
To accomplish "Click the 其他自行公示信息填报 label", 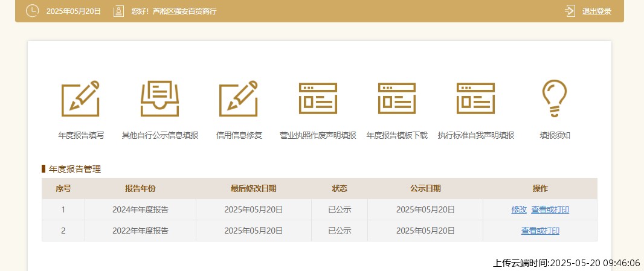I will [x=160, y=135].
